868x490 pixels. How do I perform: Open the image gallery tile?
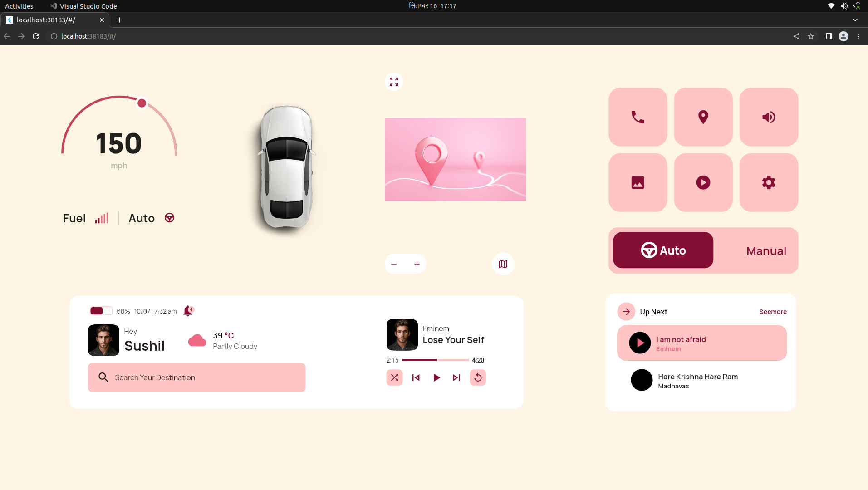[638, 182]
